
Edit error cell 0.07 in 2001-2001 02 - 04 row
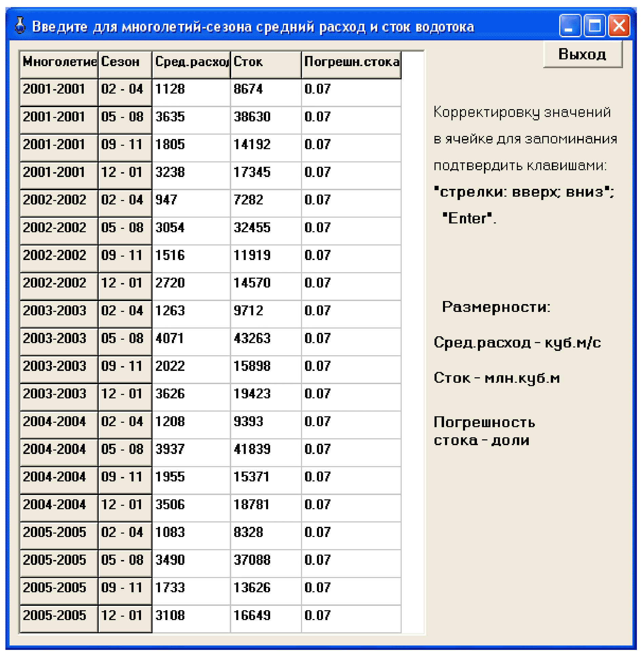351,93
